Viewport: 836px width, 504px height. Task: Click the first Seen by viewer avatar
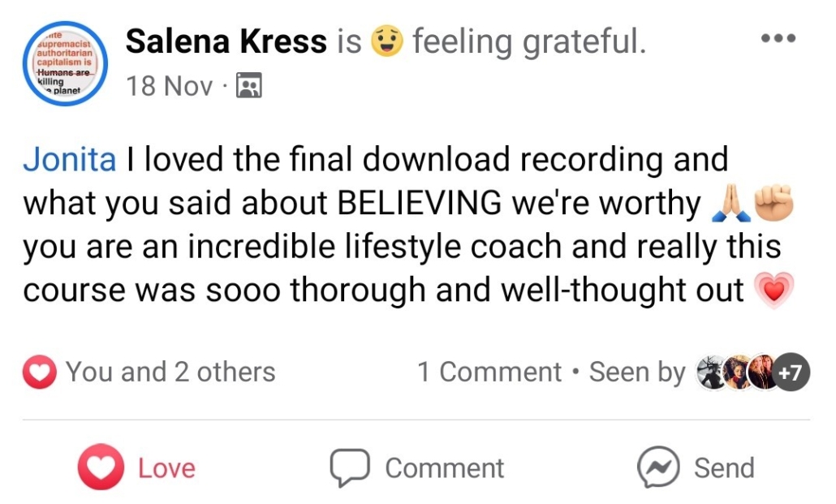[711, 373]
